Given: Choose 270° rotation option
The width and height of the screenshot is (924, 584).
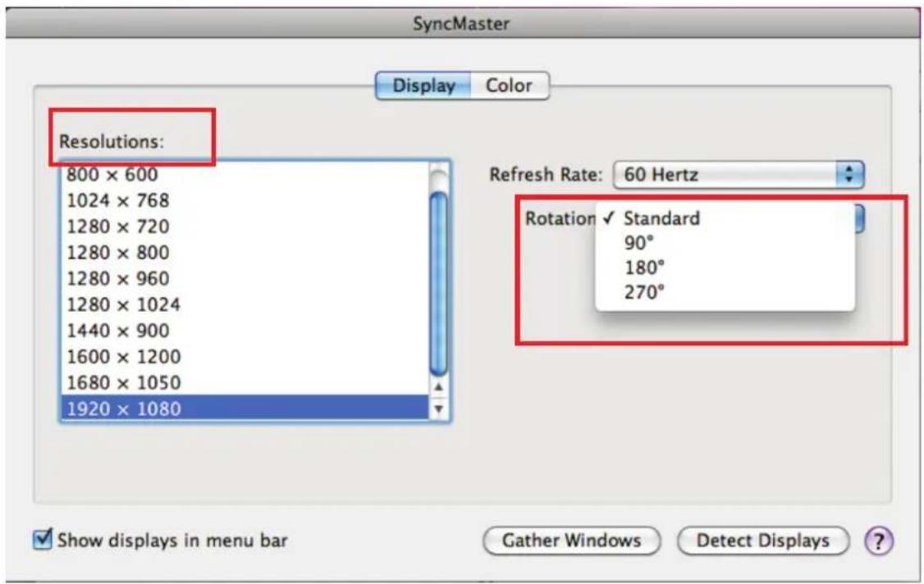Looking at the screenshot, I should [x=725, y=292].
